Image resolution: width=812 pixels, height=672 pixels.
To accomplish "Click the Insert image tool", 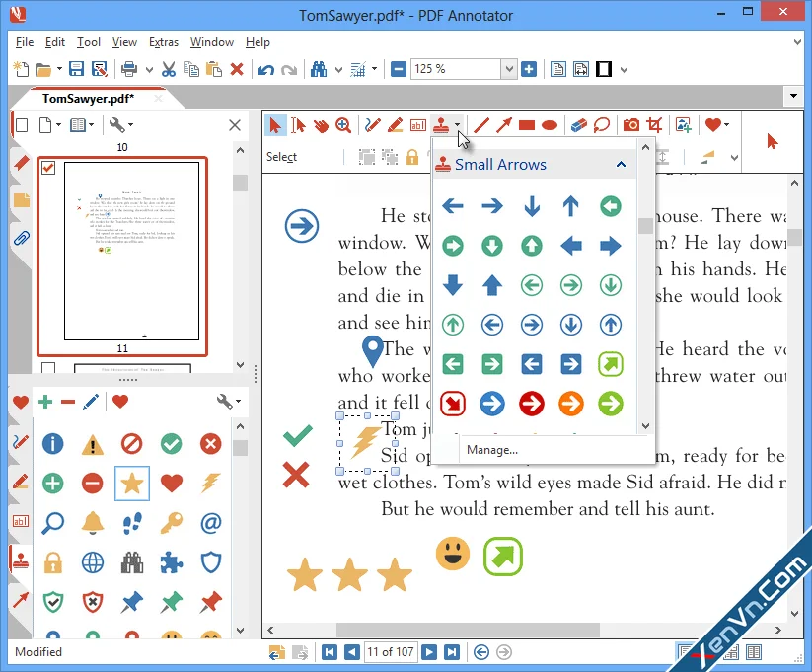I will point(684,125).
